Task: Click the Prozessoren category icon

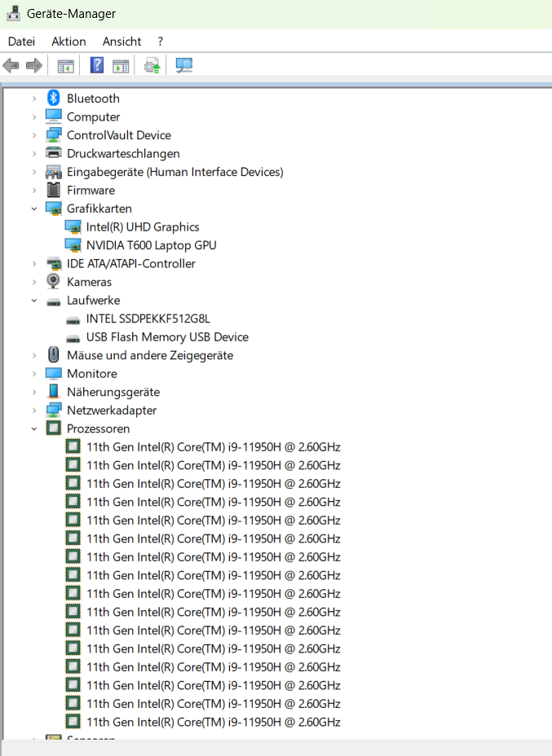Action: click(54, 429)
